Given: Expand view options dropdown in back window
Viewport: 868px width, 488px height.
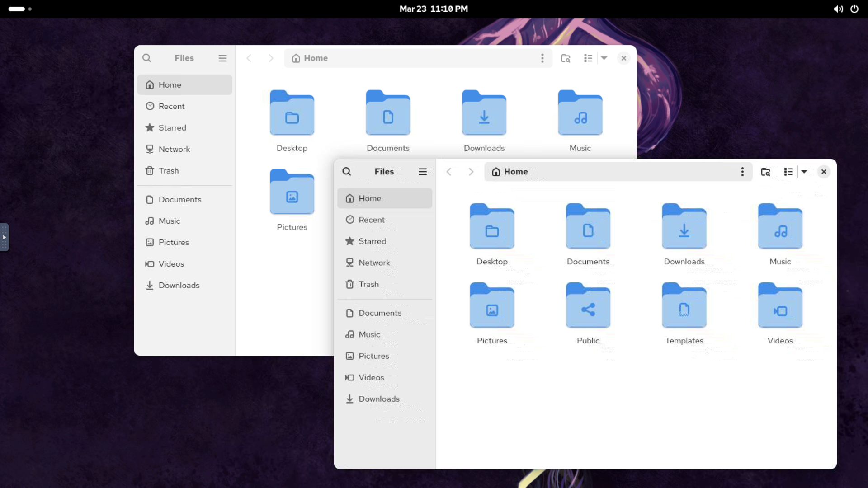Looking at the screenshot, I should pyautogui.click(x=604, y=58).
